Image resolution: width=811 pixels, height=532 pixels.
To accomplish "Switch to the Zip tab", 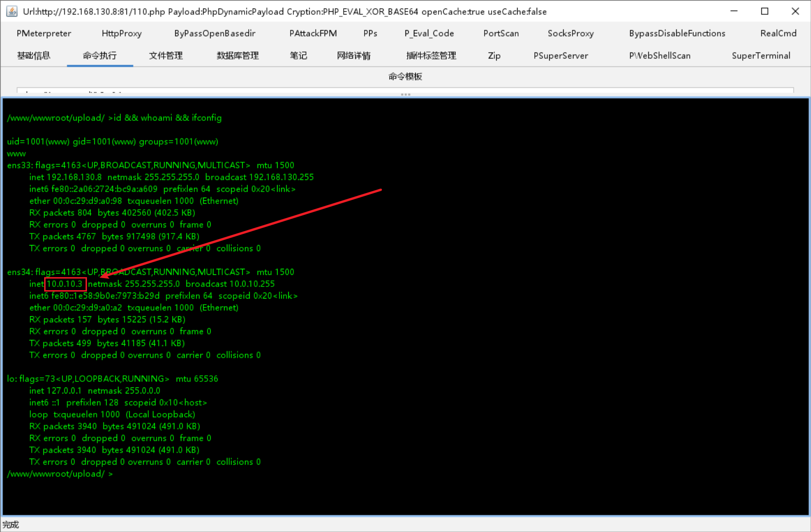I will click(x=494, y=56).
